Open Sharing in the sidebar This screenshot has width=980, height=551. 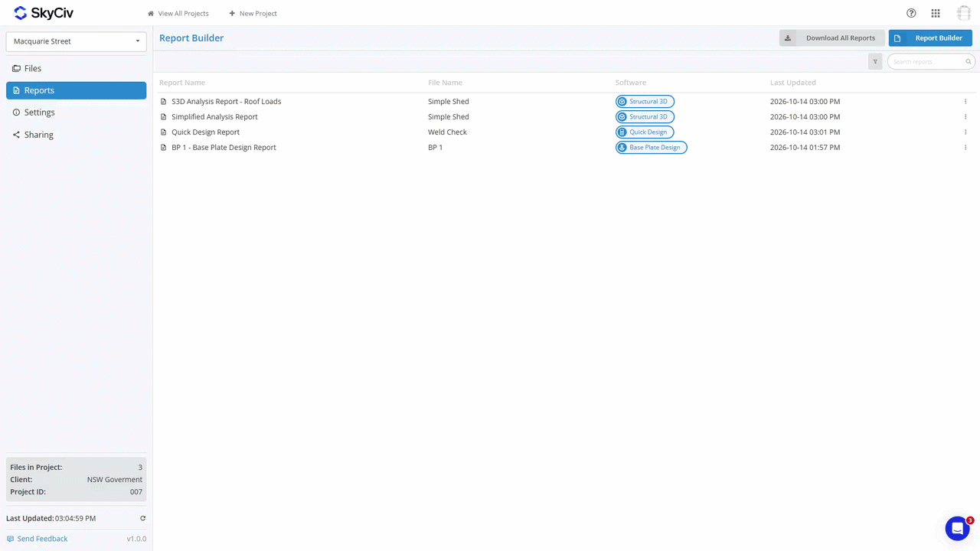[x=76, y=135]
